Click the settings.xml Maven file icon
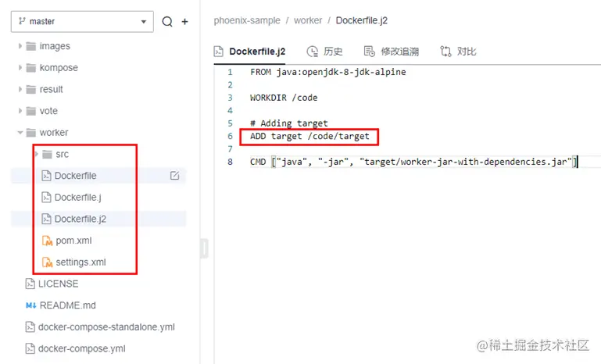 pyautogui.click(x=47, y=262)
